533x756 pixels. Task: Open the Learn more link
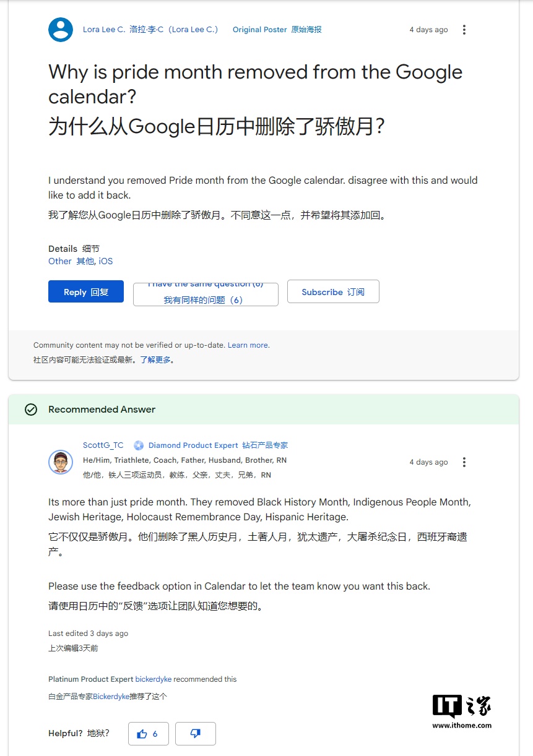(x=248, y=345)
